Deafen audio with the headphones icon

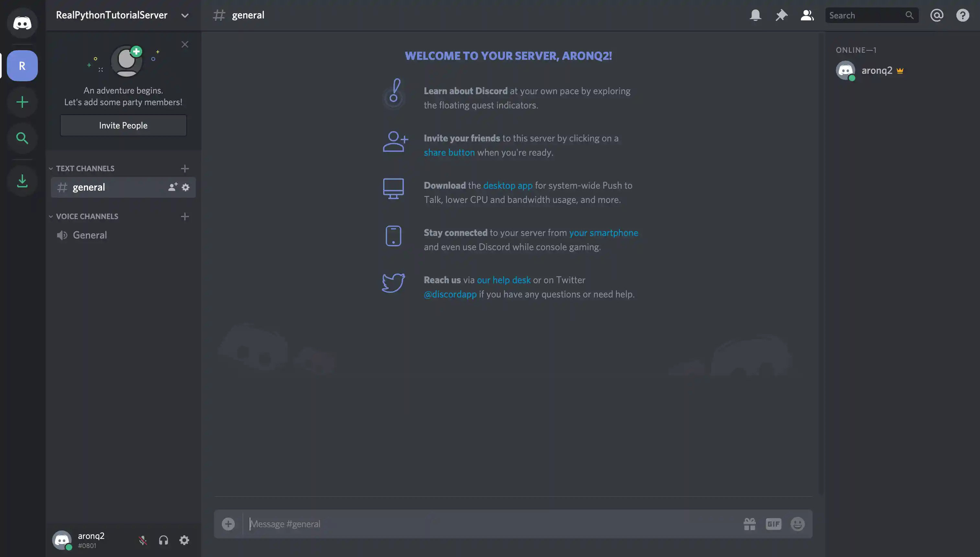(x=163, y=540)
